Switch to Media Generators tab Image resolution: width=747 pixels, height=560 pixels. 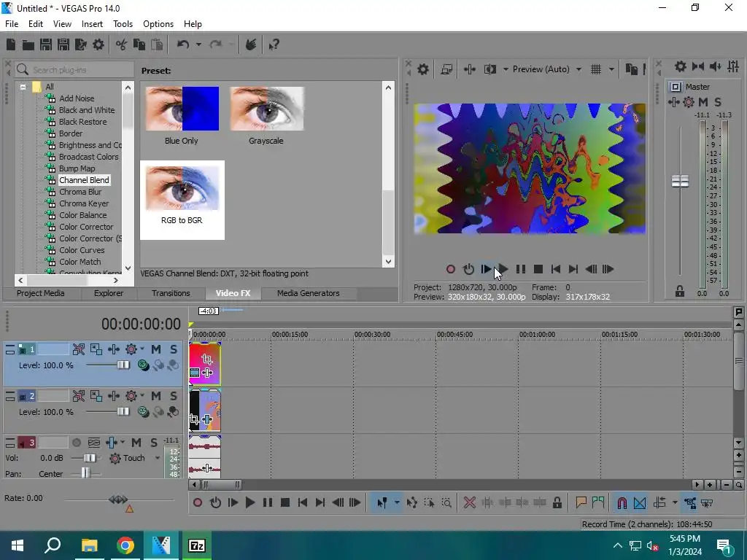309,293
